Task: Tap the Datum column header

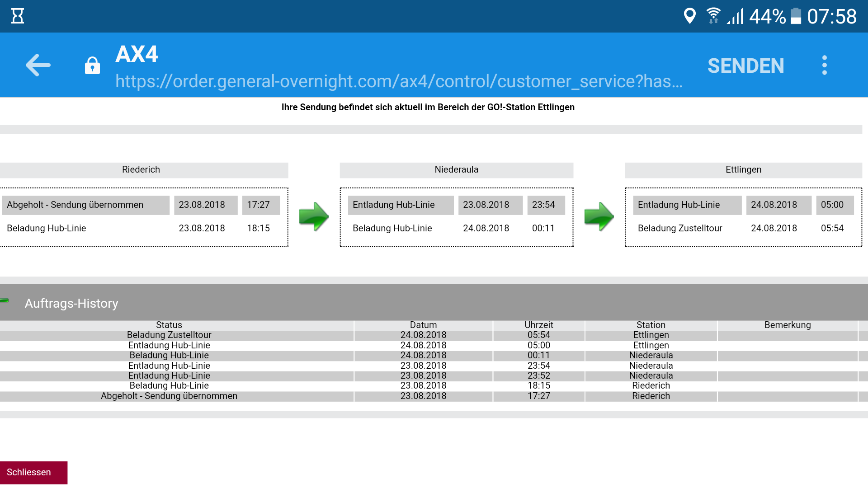Action: click(423, 325)
